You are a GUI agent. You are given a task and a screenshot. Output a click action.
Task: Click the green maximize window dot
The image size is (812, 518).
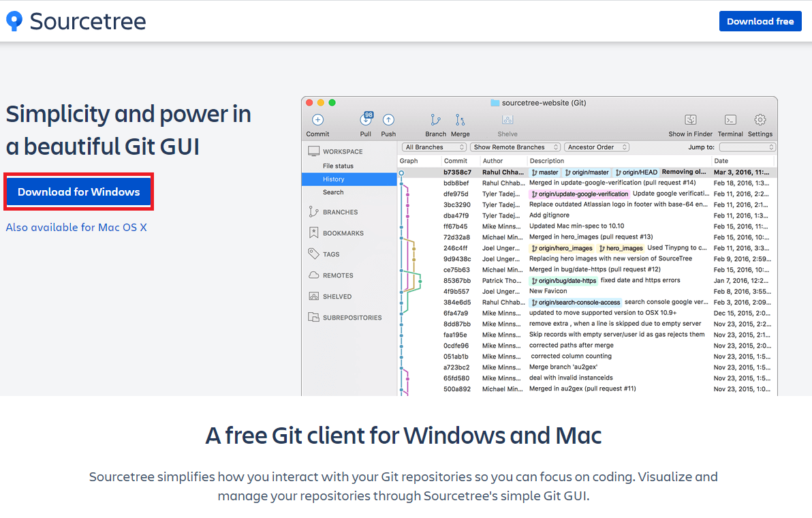pyautogui.click(x=332, y=102)
